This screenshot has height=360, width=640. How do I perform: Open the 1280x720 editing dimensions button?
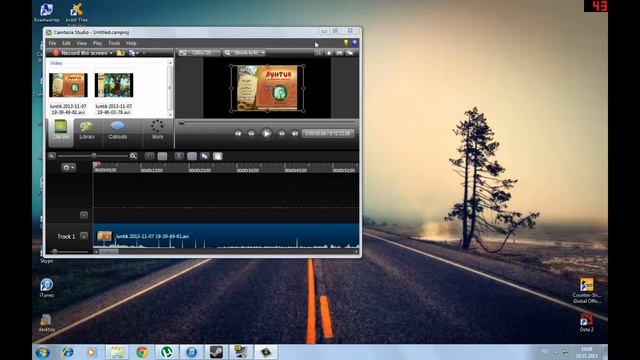200,53
